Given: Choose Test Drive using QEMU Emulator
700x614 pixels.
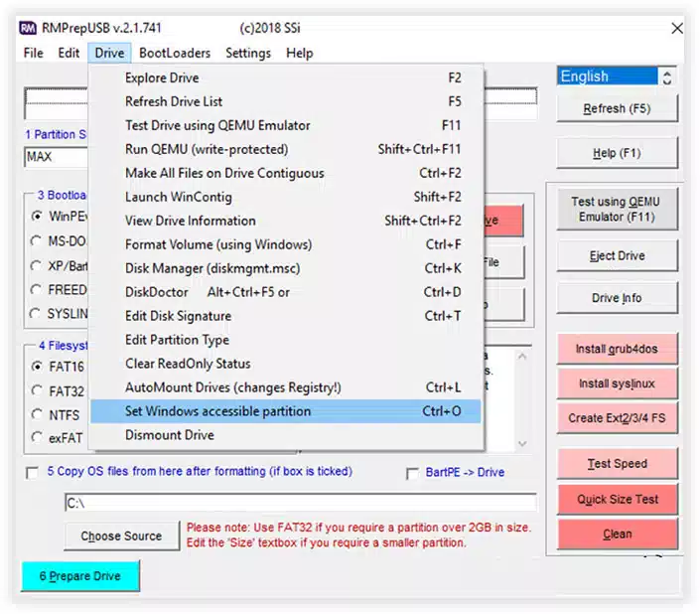Looking at the screenshot, I should click(x=286, y=125).
